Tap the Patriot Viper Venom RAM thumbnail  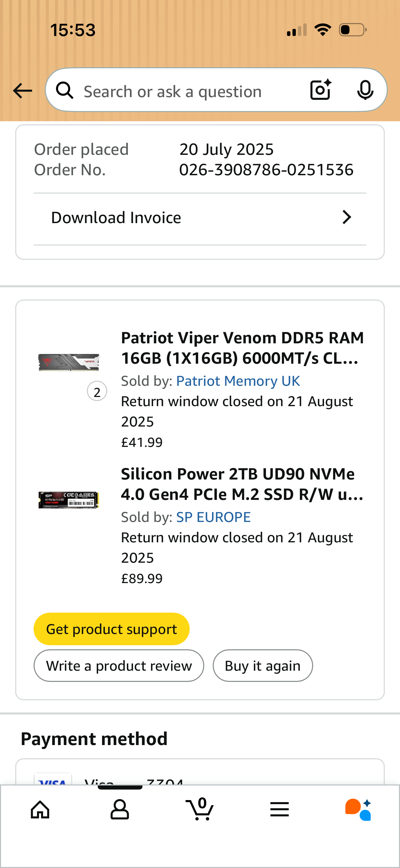(x=69, y=362)
